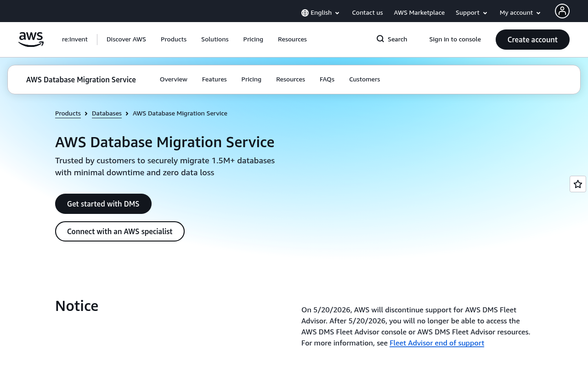The height and width of the screenshot is (368, 588).
Task: Open the top navigation Resources menu
Action: (x=292, y=40)
